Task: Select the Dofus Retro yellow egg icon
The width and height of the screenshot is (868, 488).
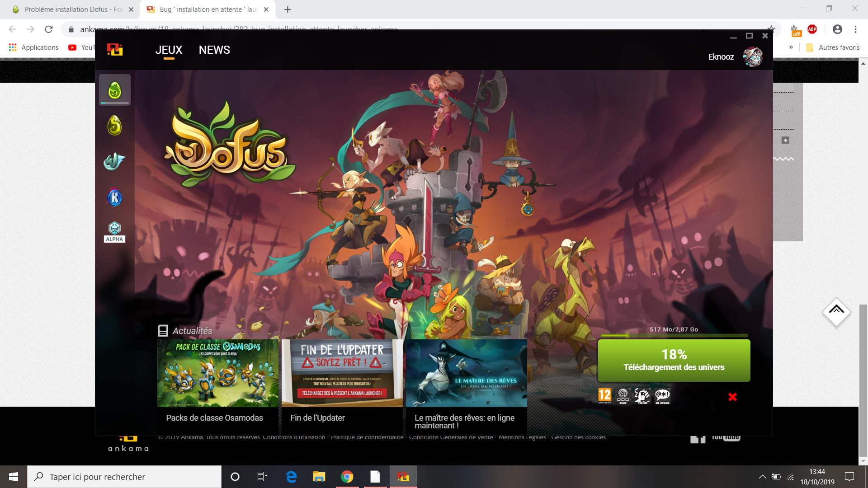Action: (x=115, y=126)
